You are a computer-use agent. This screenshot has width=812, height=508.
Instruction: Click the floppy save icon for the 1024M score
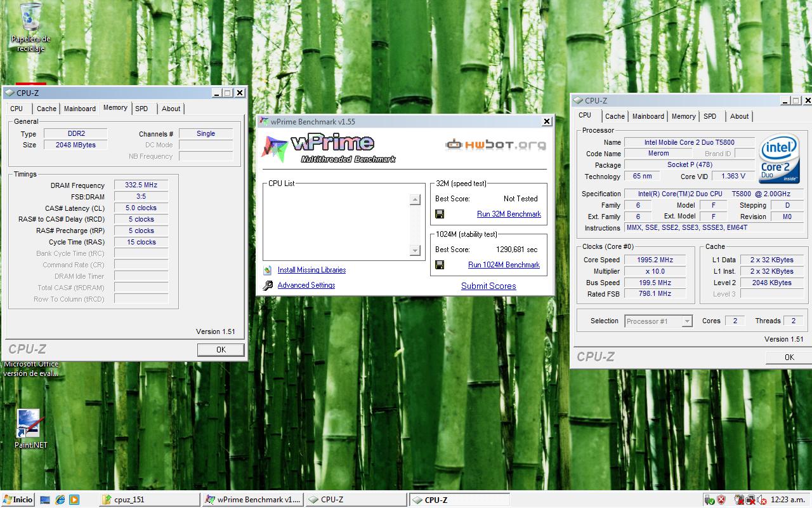(440, 265)
